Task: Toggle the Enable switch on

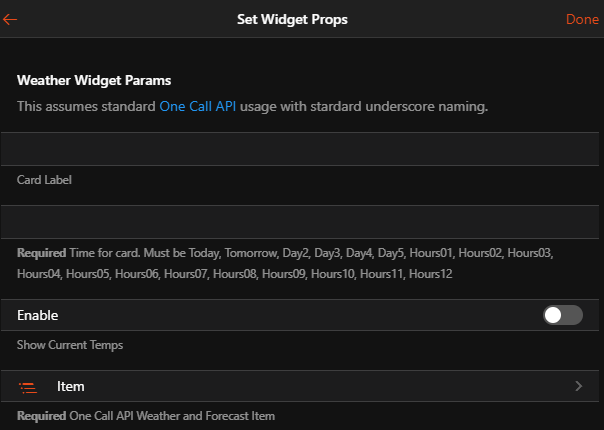Action: [562, 315]
